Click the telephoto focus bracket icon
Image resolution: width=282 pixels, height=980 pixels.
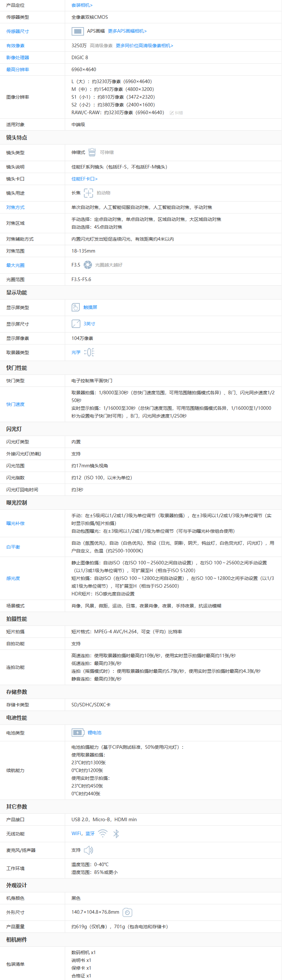pyautogui.click(x=88, y=193)
